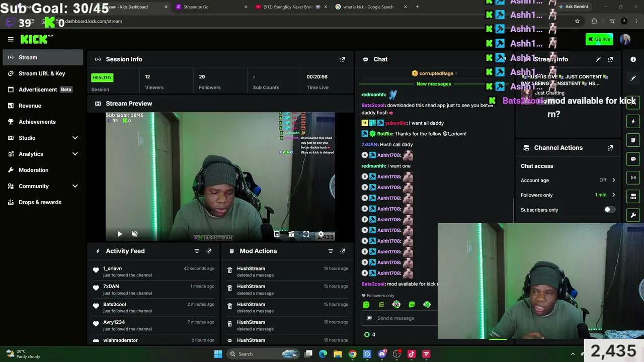
Task: Toggle the mod actions document panel icon
Action: point(633,140)
